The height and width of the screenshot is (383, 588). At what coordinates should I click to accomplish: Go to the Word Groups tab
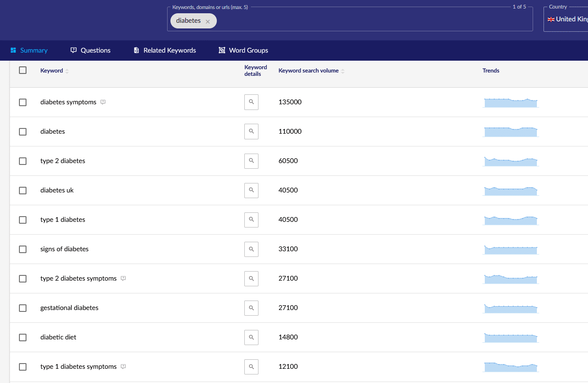click(243, 50)
